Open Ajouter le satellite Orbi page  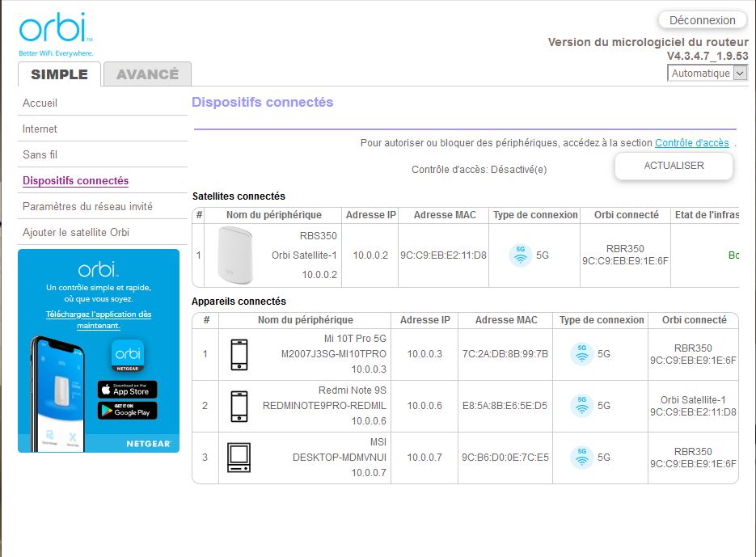click(76, 232)
